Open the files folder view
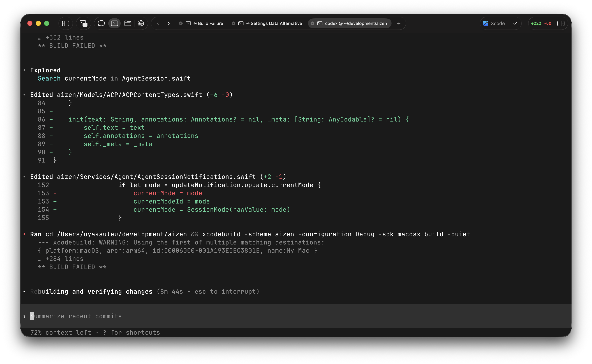The width and height of the screenshot is (592, 364). click(x=128, y=23)
